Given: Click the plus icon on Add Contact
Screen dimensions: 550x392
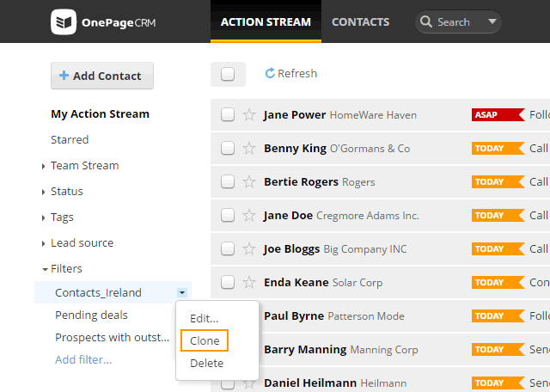Looking at the screenshot, I should point(64,75).
